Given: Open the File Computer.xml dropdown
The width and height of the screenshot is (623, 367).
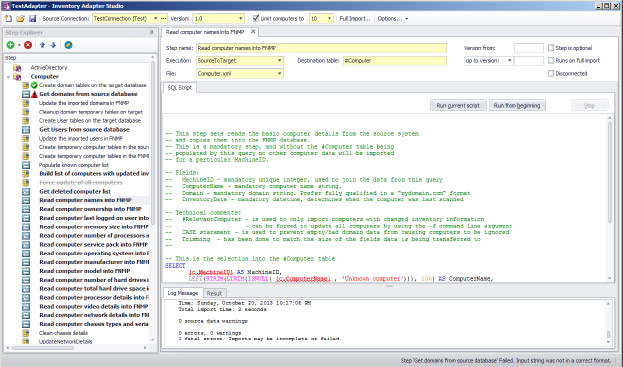Looking at the screenshot, I should [x=279, y=73].
